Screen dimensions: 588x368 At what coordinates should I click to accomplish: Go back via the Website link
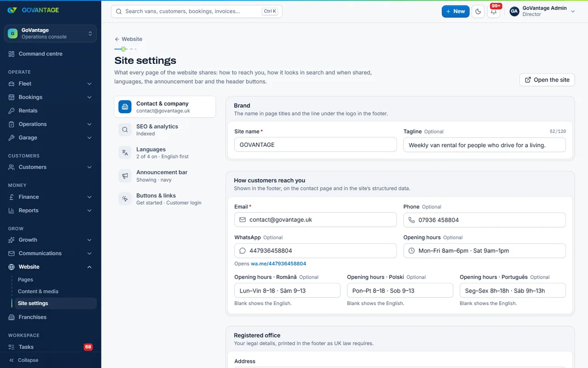pos(128,39)
